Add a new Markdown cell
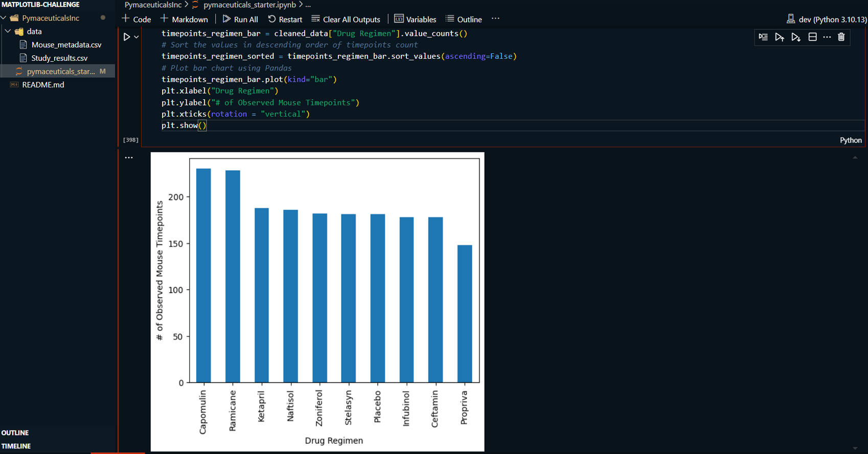The width and height of the screenshot is (868, 454). 184,19
